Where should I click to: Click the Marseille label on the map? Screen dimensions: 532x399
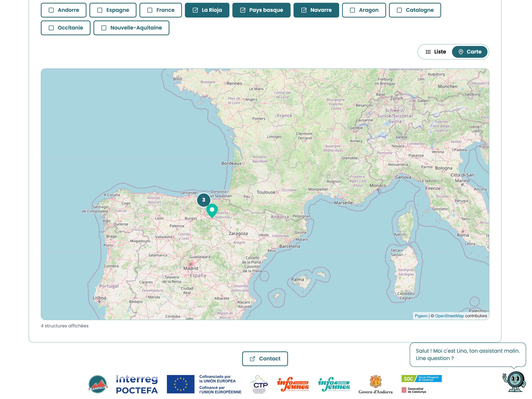(343, 203)
